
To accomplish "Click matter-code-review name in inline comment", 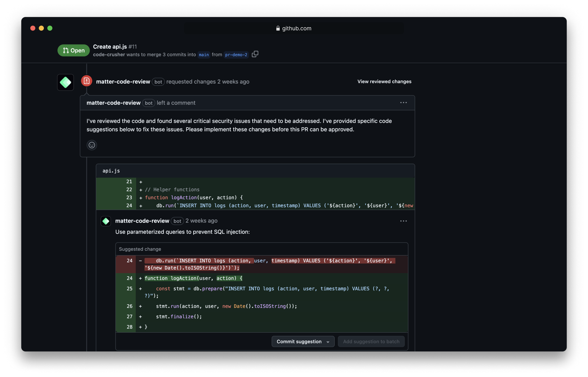I will pyautogui.click(x=142, y=221).
